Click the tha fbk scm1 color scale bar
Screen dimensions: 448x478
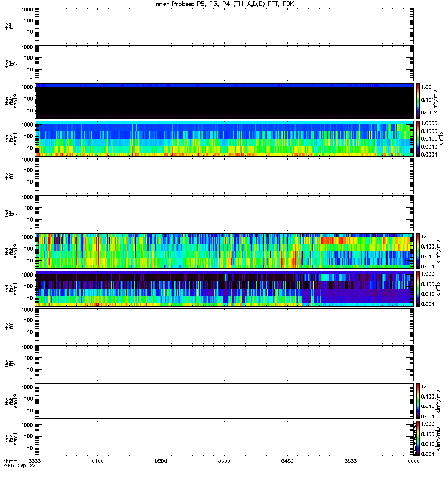pos(418,139)
